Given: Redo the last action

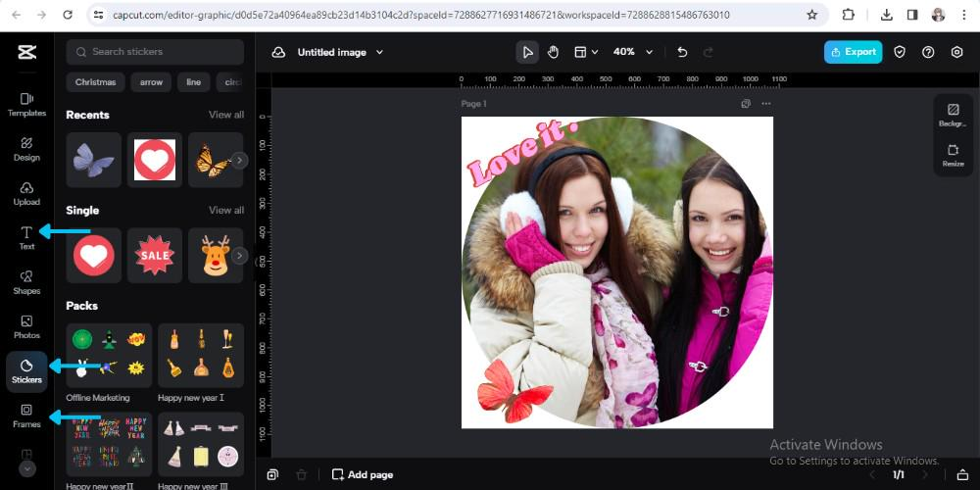Looking at the screenshot, I should pyautogui.click(x=709, y=53).
